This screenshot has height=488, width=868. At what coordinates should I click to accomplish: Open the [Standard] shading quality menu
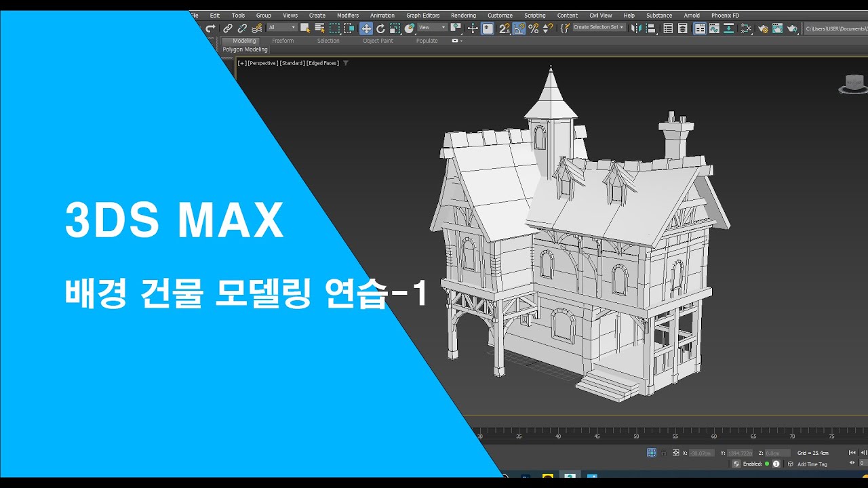click(292, 63)
